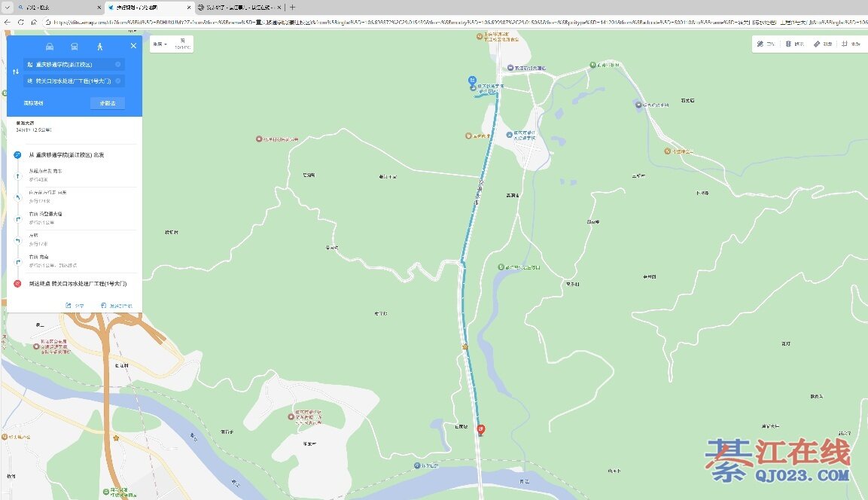
Task: Click the red destination pin on map
Action: (x=482, y=429)
